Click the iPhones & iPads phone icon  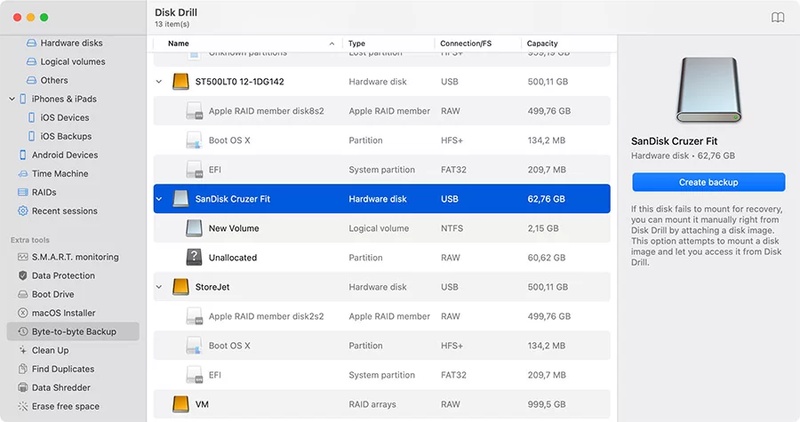(x=23, y=99)
